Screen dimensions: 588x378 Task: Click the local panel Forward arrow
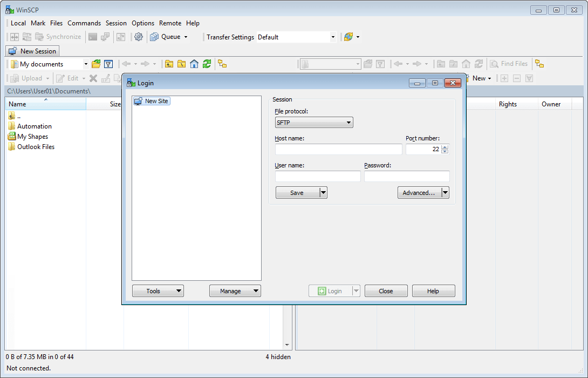click(145, 64)
